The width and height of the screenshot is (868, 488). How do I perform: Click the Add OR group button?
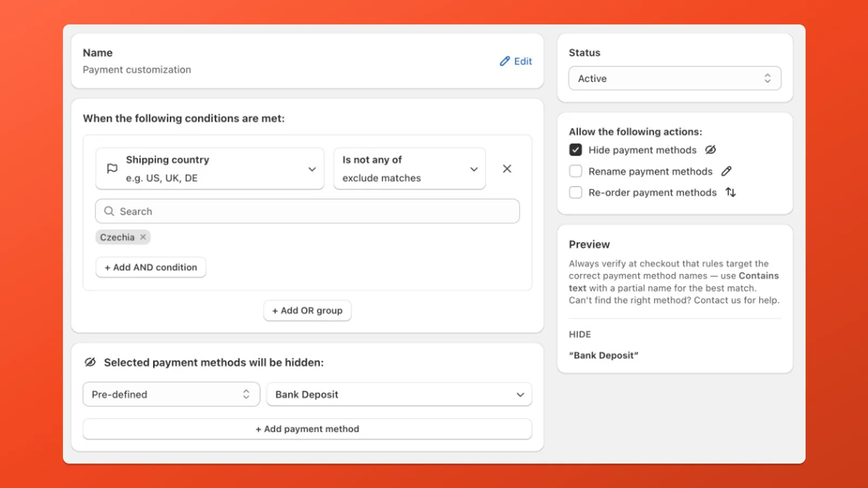(307, 311)
